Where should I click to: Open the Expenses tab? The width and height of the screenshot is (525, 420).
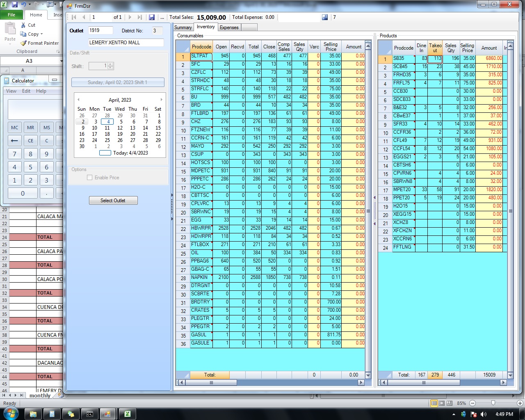[x=229, y=27]
